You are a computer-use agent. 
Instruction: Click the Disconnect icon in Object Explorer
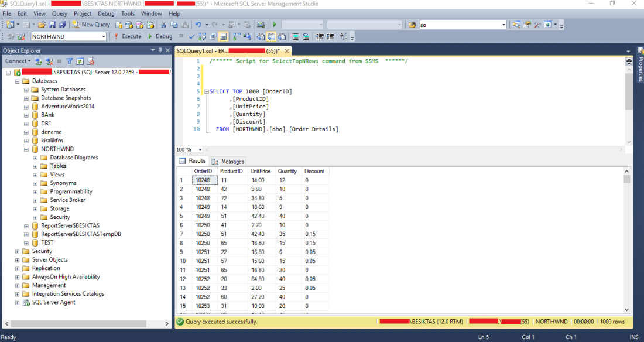click(49, 61)
